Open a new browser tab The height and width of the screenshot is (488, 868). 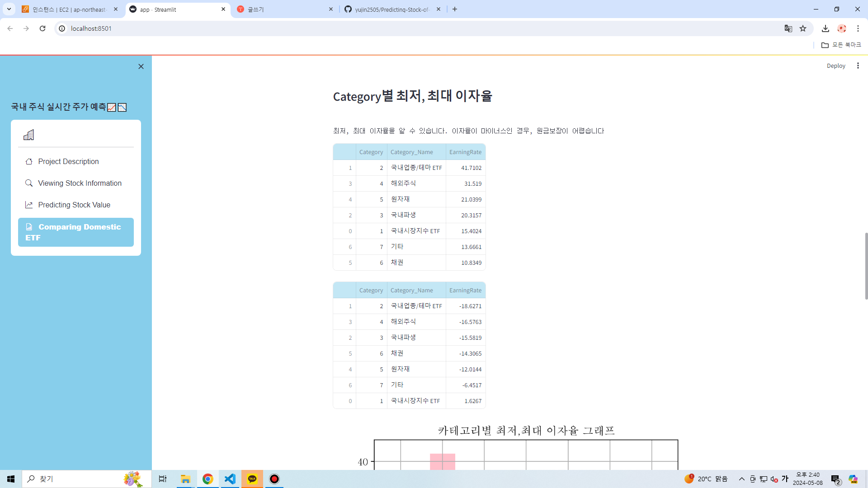[455, 9]
